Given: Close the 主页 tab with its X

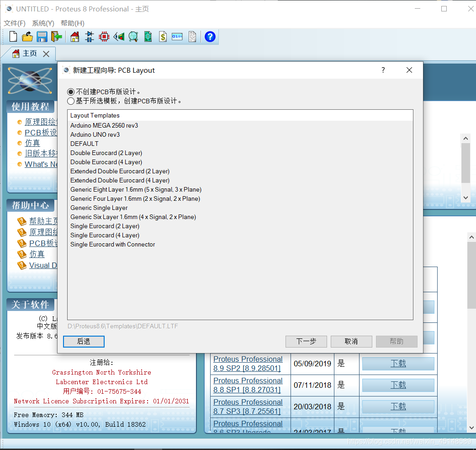Looking at the screenshot, I should point(46,54).
